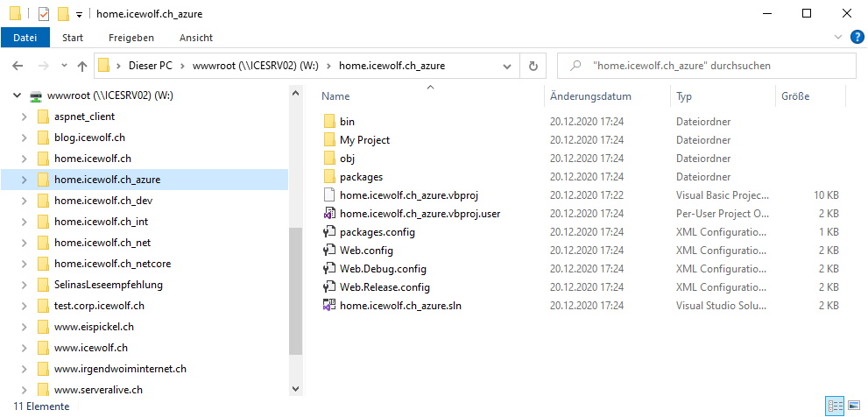Select home.icewolf.ch in the tree

[x=93, y=159]
